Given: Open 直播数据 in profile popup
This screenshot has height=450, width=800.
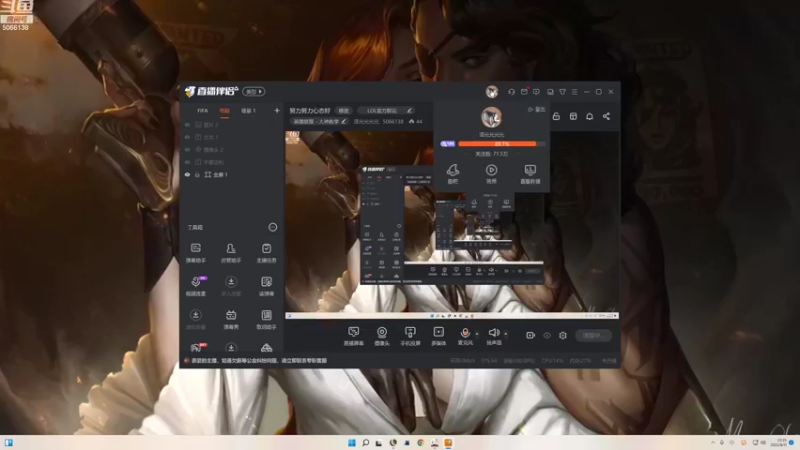Looking at the screenshot, I should (x=530, y=173).
